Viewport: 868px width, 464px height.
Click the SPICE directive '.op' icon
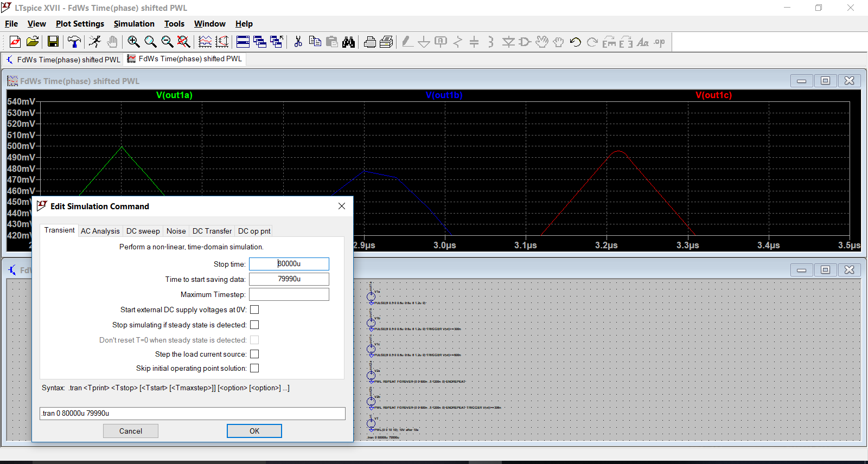(x=660, y=42)
